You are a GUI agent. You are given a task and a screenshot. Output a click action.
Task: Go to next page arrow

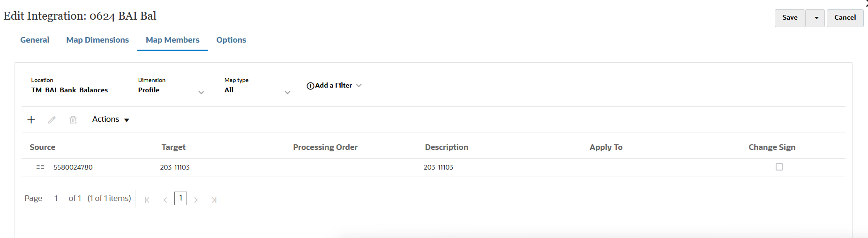[196, 200]
